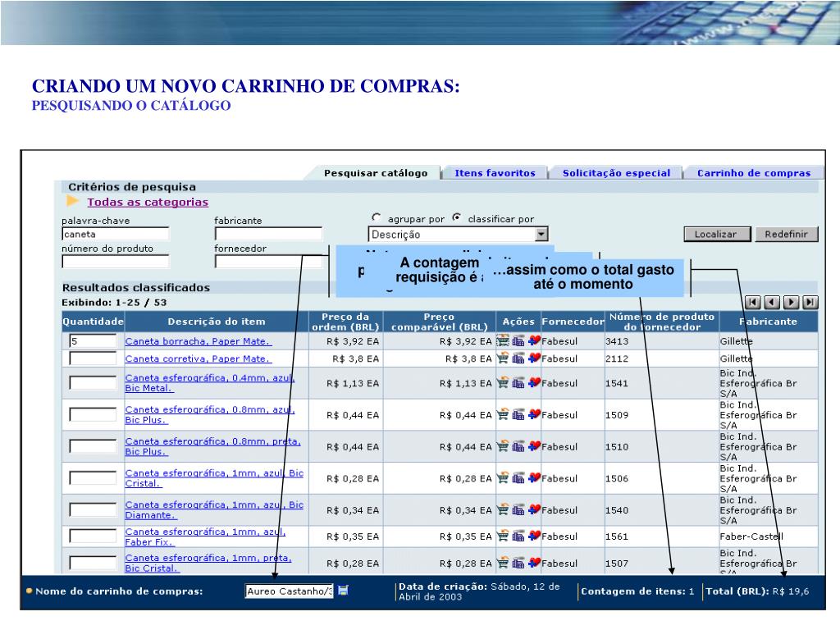
Task: Favorite product 1506 with the heart icon
Action: (x=534, y=478)
